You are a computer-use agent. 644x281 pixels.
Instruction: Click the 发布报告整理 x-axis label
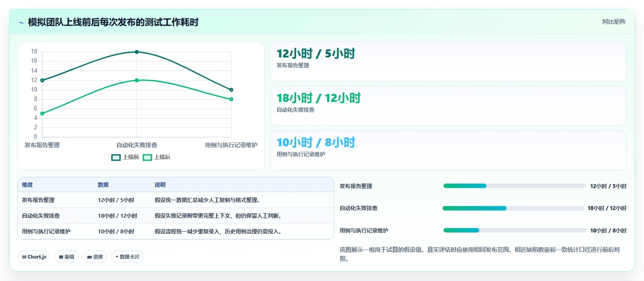42,145
